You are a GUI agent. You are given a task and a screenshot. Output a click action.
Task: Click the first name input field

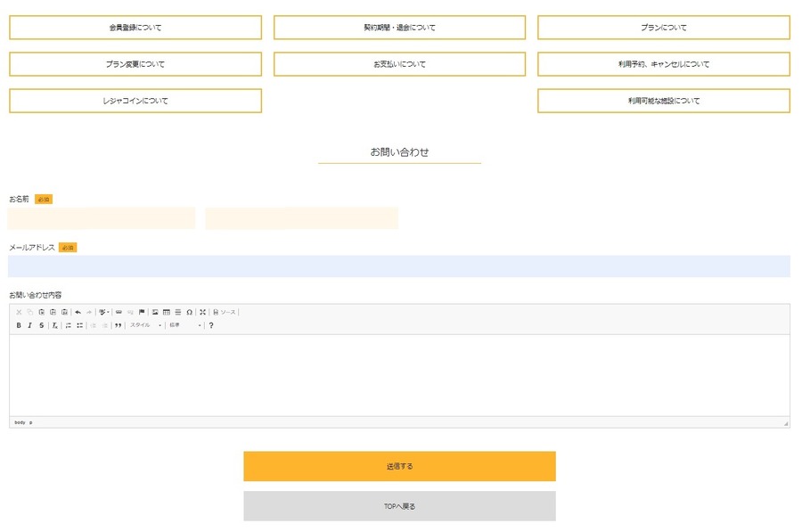click(102, 218)
